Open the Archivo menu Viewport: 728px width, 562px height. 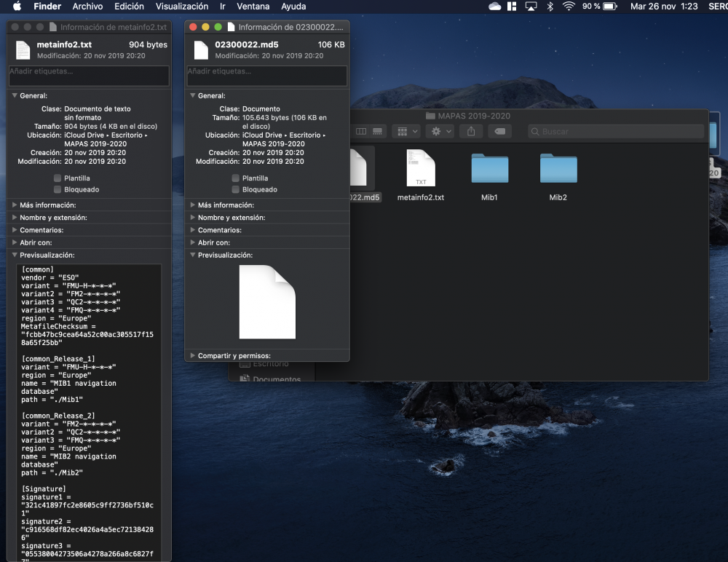(x=87, y=6)
